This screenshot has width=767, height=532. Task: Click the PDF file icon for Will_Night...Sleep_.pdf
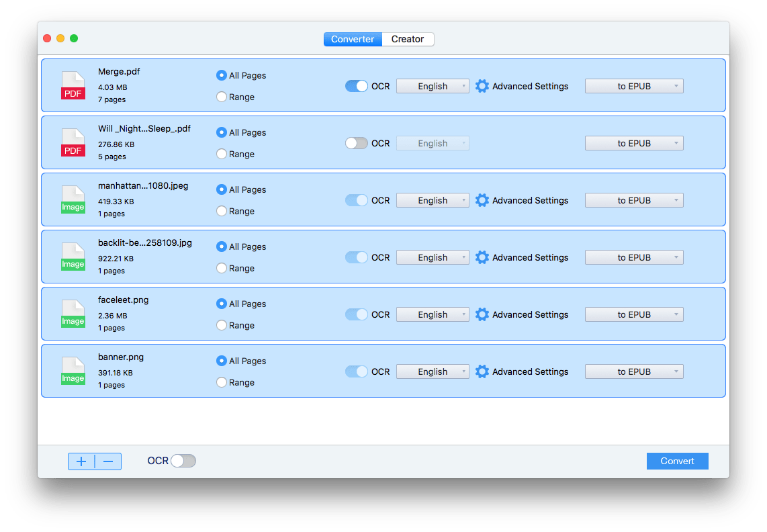click(x=73, y=142)
